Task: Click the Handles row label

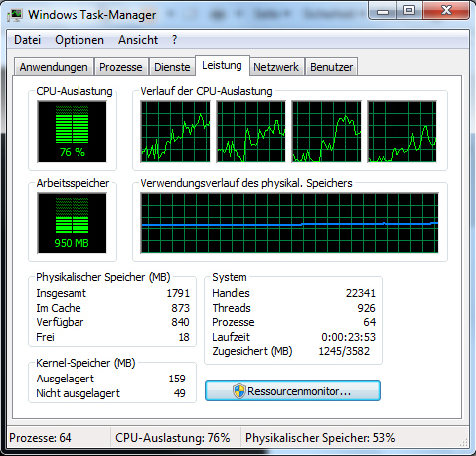Action: click(x=231, y=293)
